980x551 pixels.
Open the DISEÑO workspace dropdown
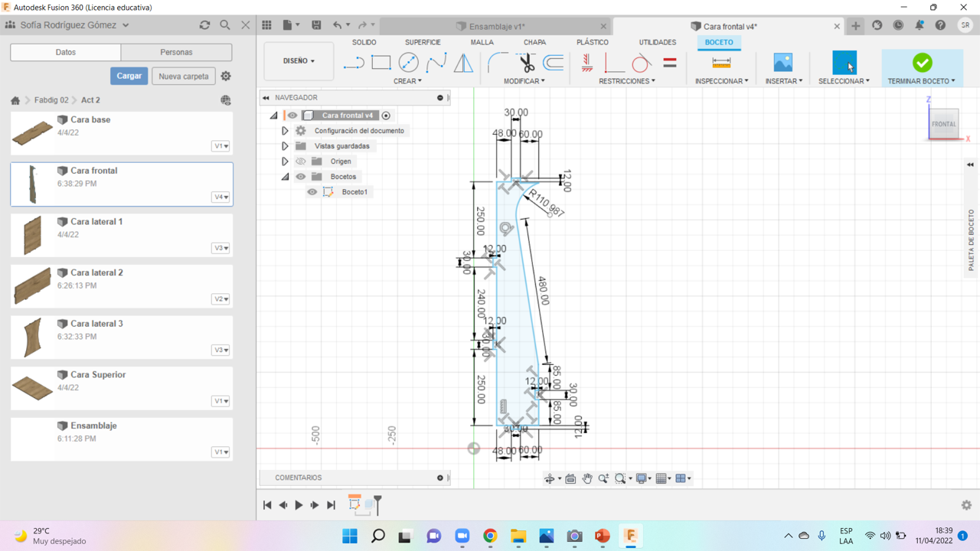pyautogui.click(x=299, y=61)
